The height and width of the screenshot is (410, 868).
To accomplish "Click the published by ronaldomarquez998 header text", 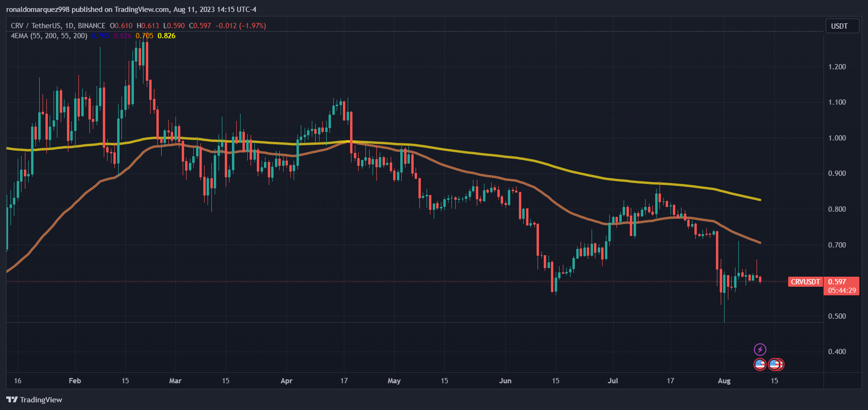I will pos(131,10).
